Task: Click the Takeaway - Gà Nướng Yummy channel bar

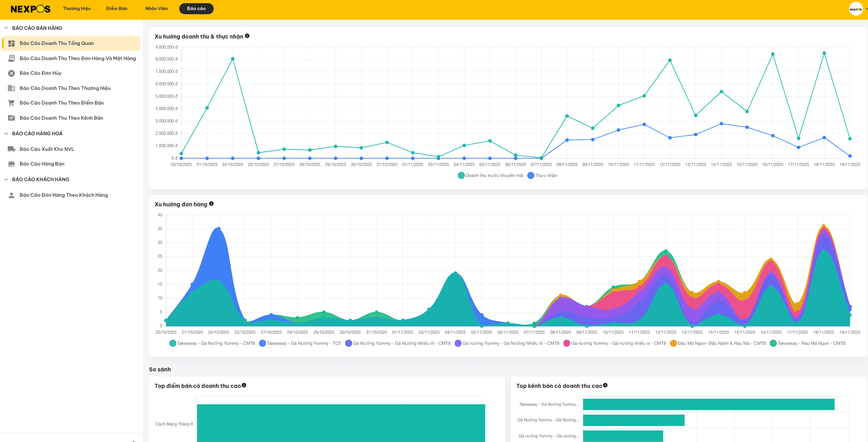Action: (708, 404)
